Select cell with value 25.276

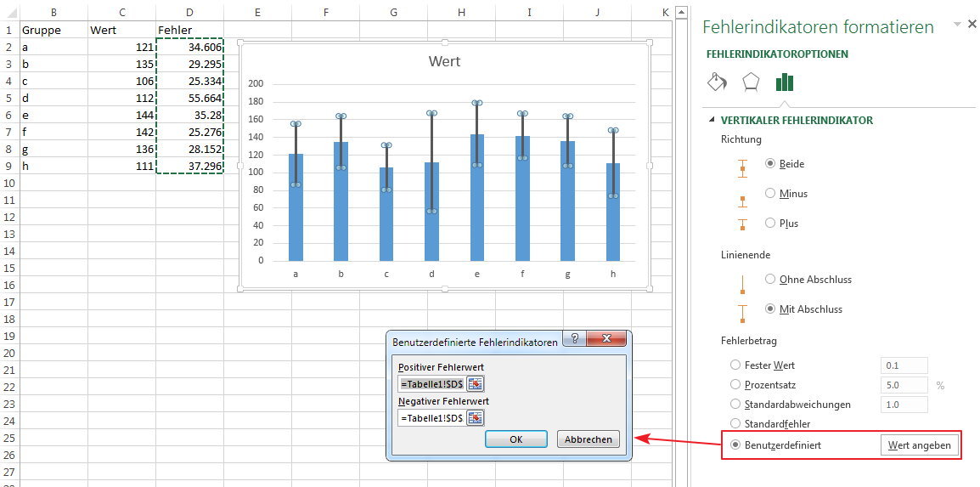click(x=190, y=132)
